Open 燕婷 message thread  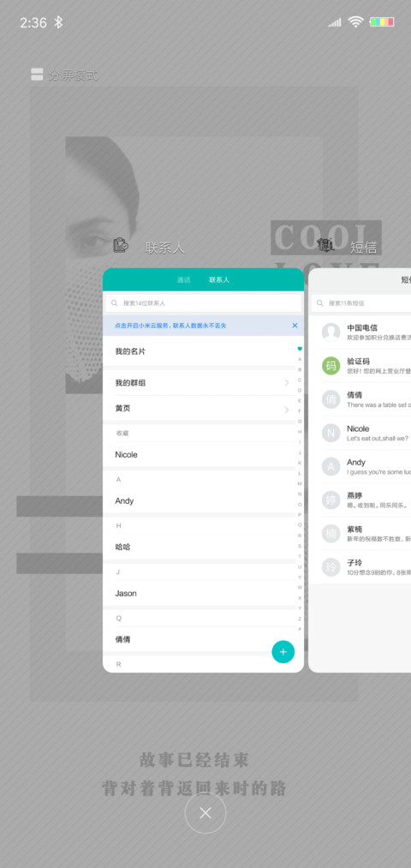click(x=360, y=500)
